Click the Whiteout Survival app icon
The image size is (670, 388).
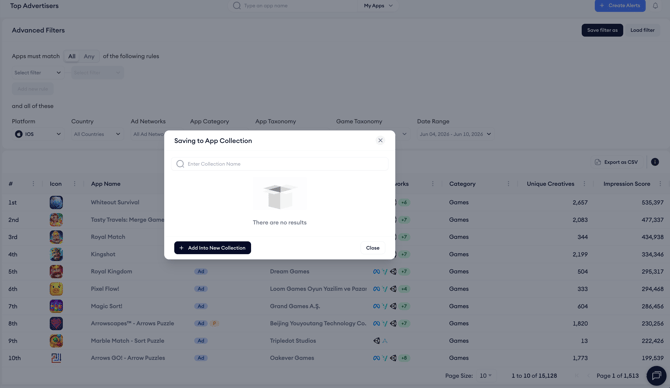(x=56, y=203)
